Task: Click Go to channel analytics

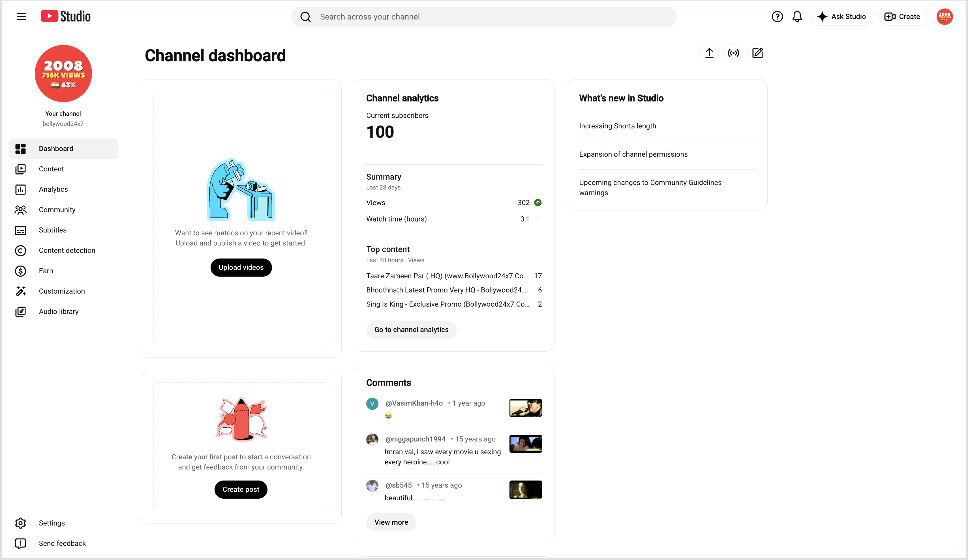Action: tap(412, 330)
